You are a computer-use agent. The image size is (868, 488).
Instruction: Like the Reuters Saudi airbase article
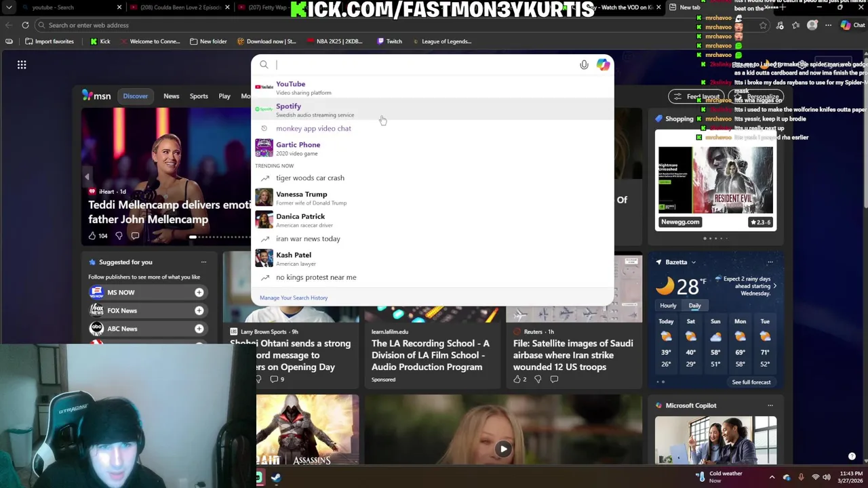click(x=517, y=380)
